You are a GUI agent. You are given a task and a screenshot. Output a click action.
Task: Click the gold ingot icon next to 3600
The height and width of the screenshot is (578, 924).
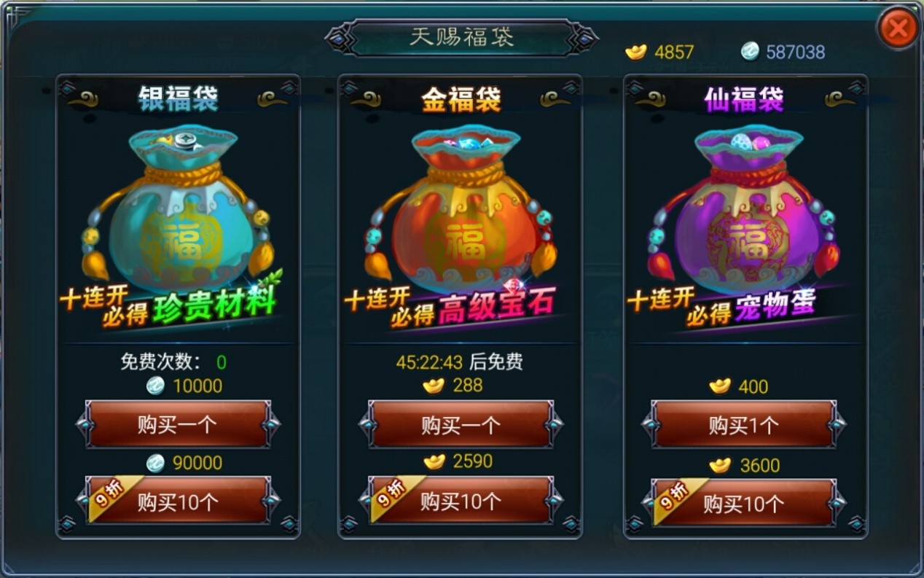[x=720, y=465]
